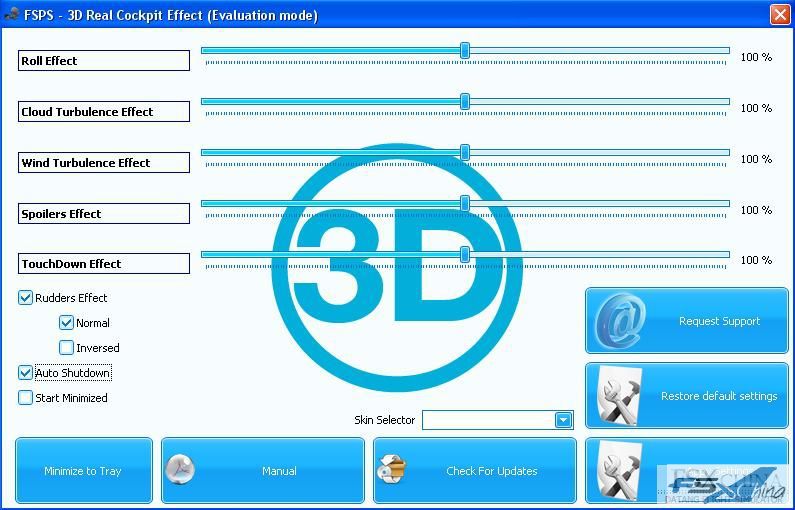Image resolution: width=795 pixels, height=510 pixels.
Task: Click the TouchDown Effect label box
Action: point(104,264)
